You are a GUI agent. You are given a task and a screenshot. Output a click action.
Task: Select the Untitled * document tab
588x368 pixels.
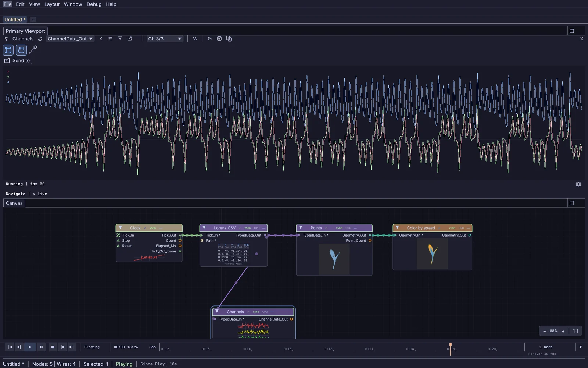coord(15,20)
